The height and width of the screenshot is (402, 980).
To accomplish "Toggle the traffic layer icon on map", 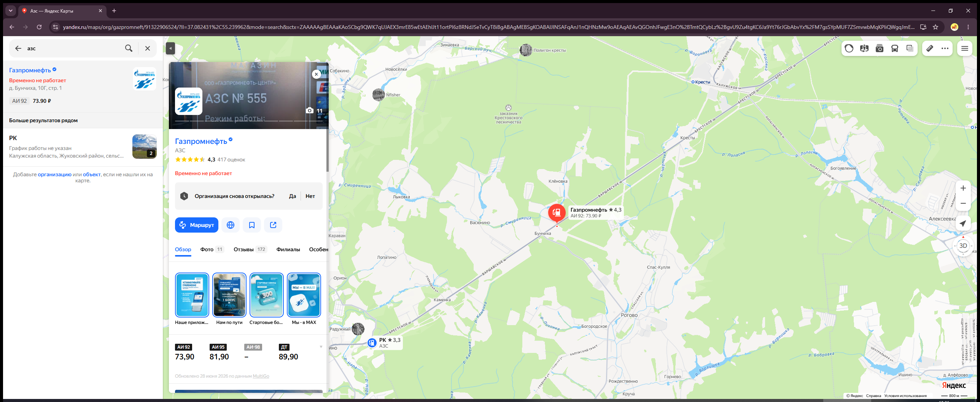I will coord(849,48).
